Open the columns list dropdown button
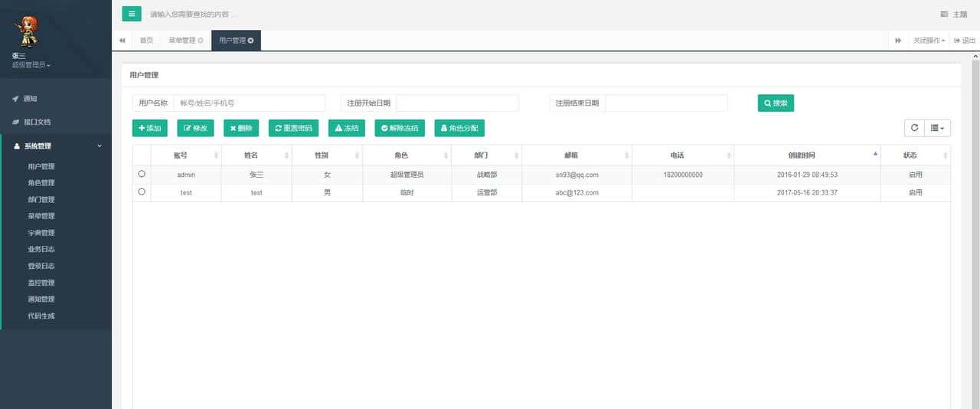Image resolution: width=980 pixels, height=409 pixels. click(x=937, y=128)
